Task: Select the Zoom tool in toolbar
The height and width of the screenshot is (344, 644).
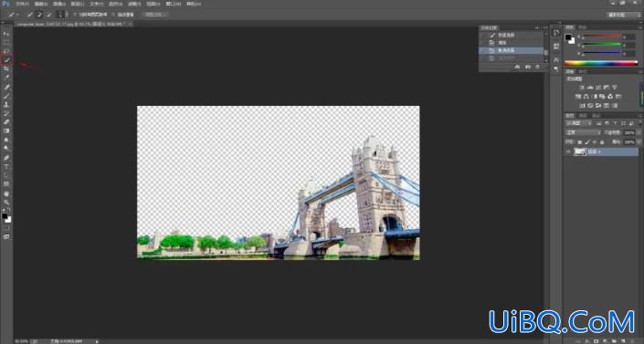Action: pos(6,203)
